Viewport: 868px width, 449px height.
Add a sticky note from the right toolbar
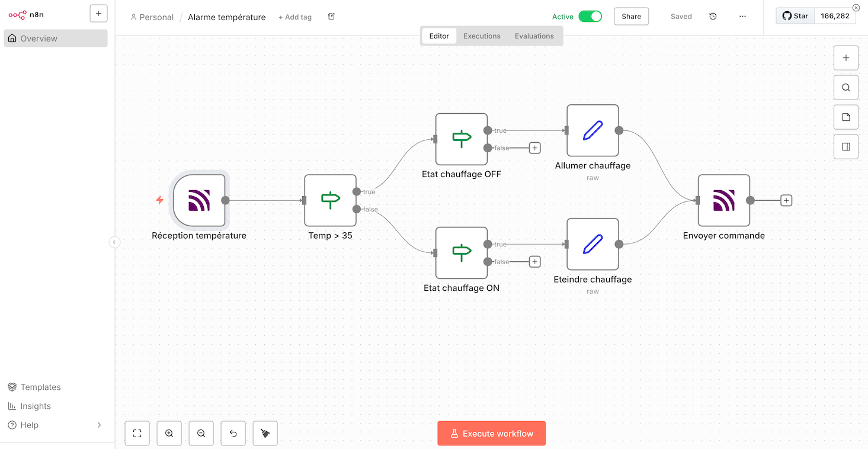pos(845,117)
